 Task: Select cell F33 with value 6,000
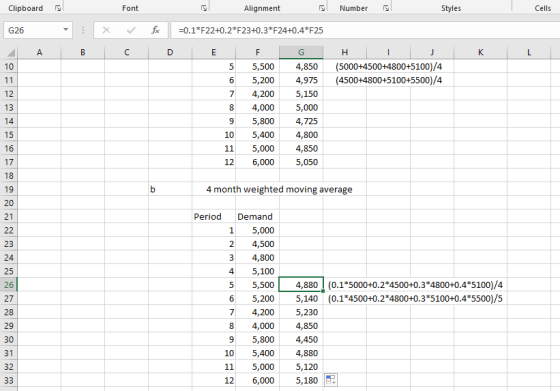(257, 381)
